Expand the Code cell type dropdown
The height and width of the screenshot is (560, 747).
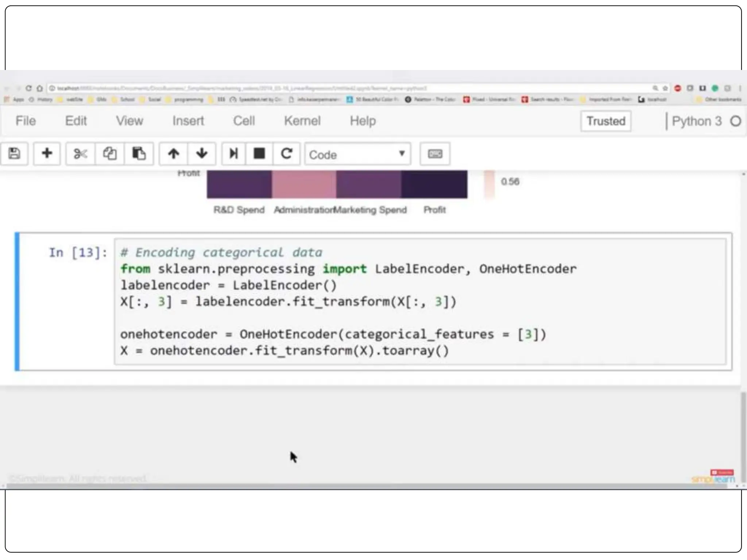pos(357,154)
